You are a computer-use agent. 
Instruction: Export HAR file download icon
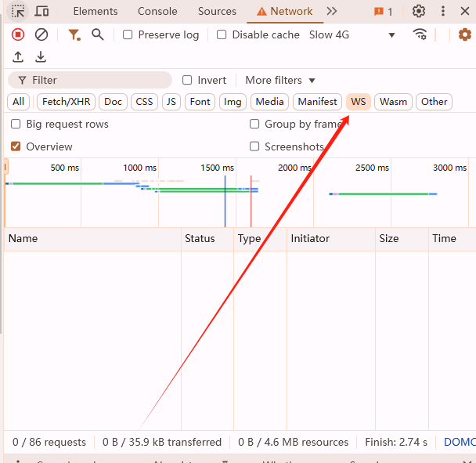click(x=41, y=57)
